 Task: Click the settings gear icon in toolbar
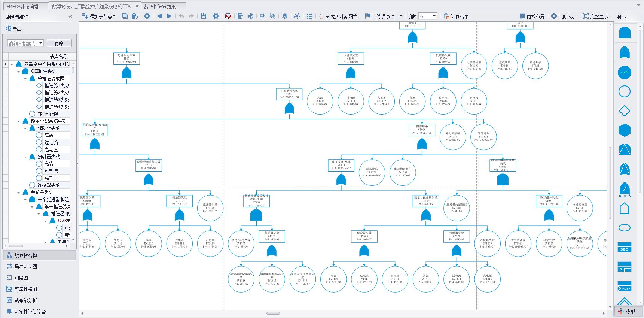coord(216,16)
